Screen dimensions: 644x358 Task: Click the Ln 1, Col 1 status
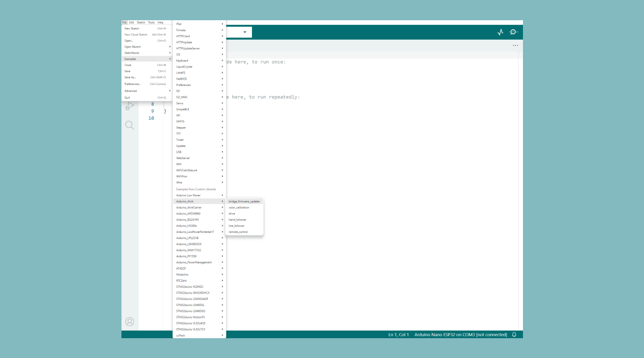point(399,335)
